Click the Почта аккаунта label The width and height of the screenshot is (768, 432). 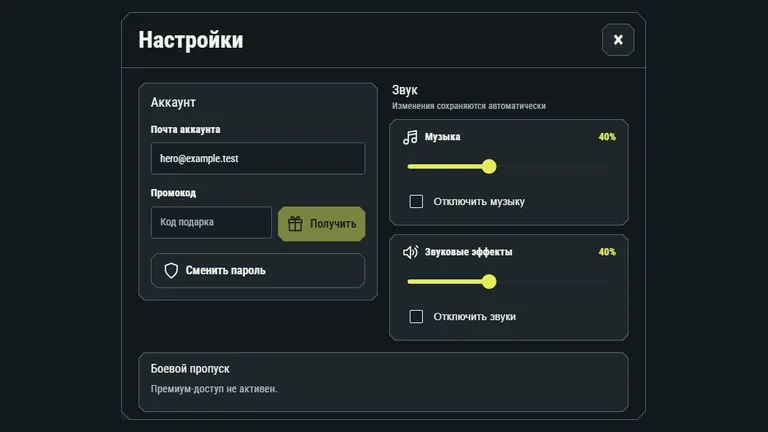(185, 129)
